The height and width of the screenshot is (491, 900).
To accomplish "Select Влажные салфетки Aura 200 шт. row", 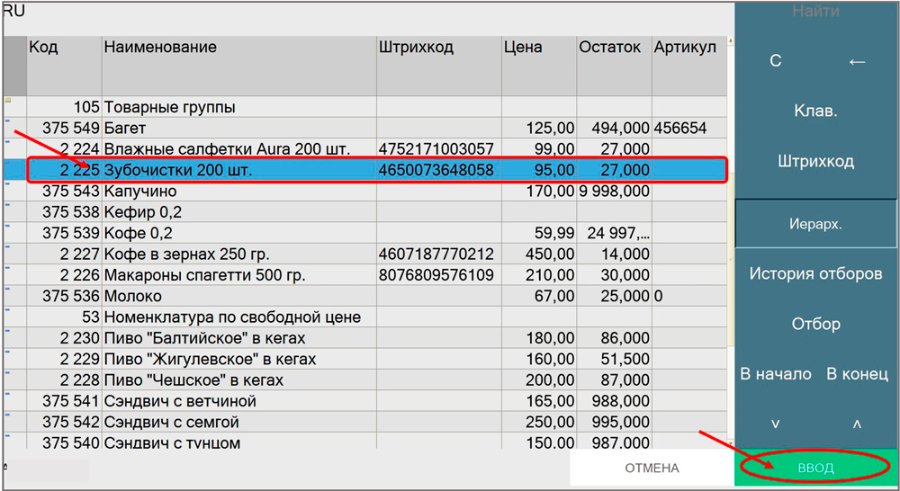I will 365,149.
